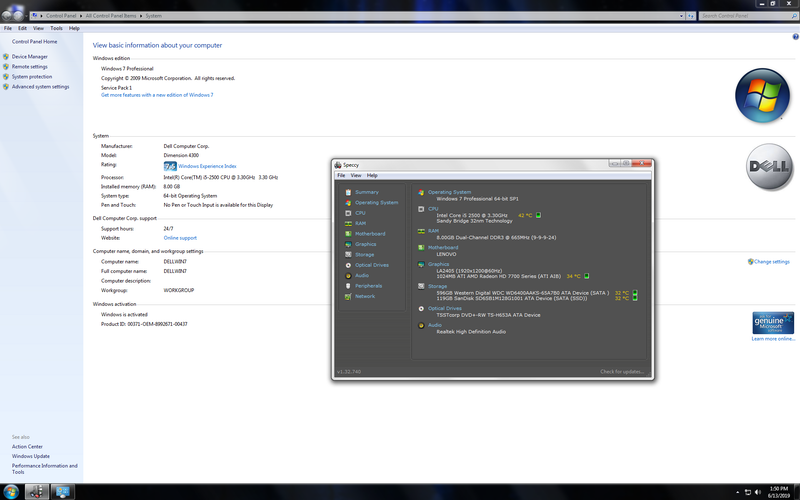Open the File menu in Control Panel
800x500 pixels.
pyautogui.click(x=8, y=29)
